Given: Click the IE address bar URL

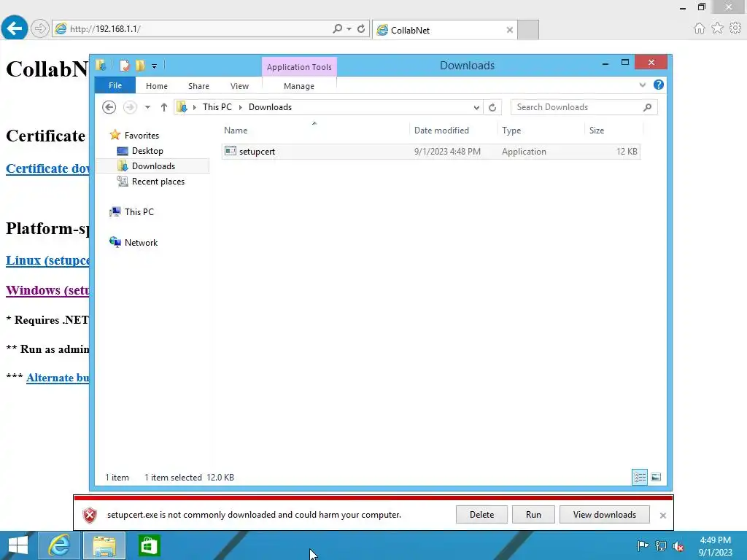Looking at the screenshot, I should pyautogui.click(x=105, y=29).
